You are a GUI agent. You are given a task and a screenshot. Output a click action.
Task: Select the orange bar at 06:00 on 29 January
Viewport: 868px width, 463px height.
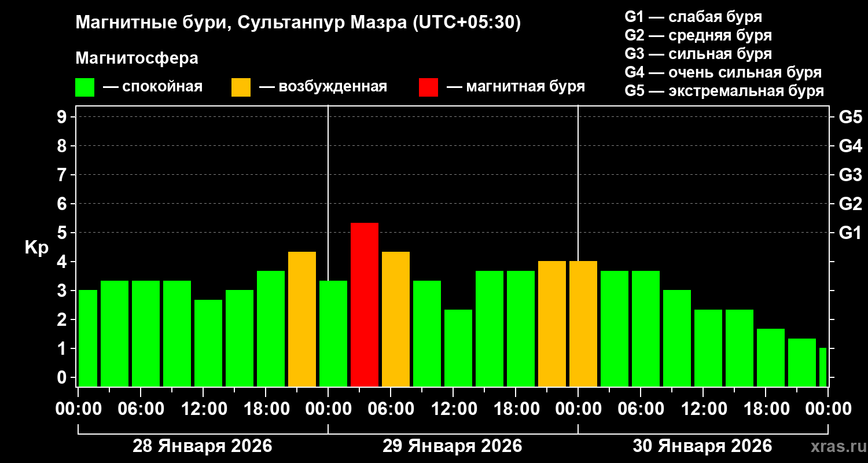click(396, 319)
